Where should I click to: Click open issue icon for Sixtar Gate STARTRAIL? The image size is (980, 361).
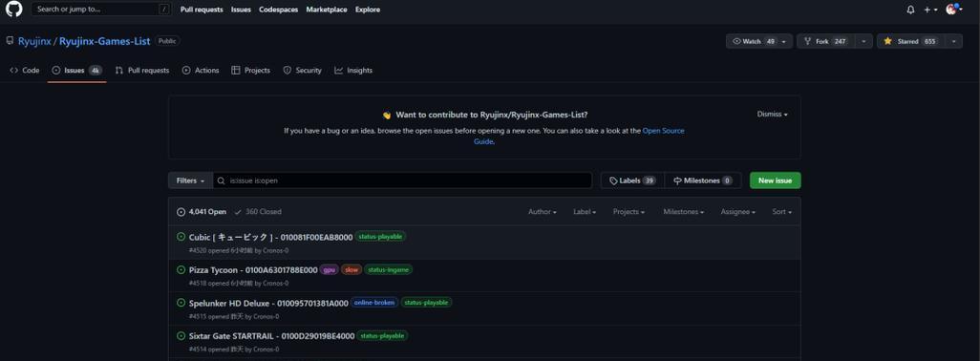click(x=181, y=336)
